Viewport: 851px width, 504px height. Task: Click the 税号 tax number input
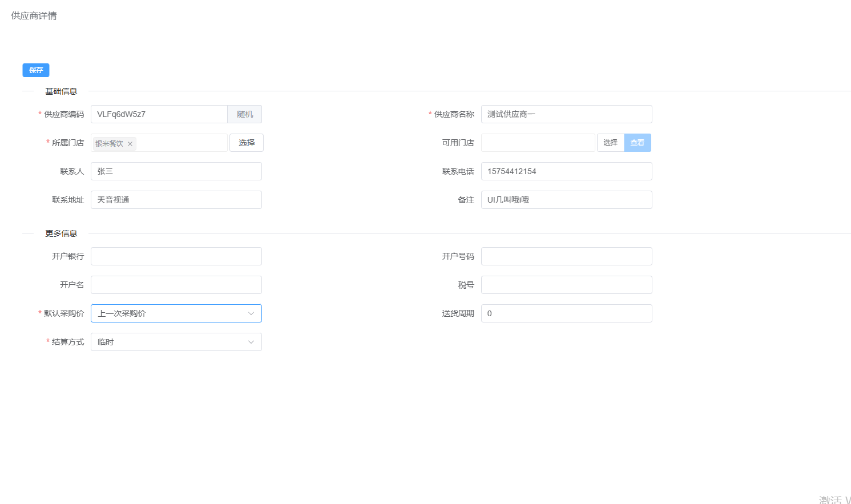[566, 285]
